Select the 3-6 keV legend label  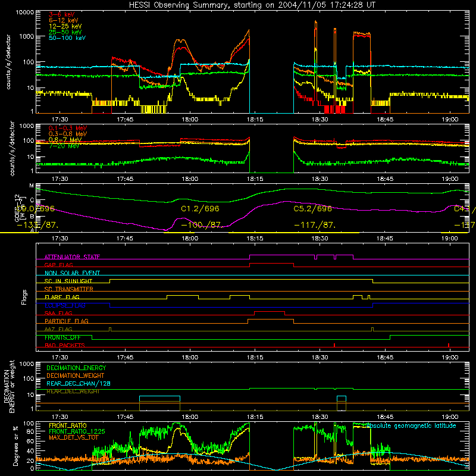click(x=62, y=14)
